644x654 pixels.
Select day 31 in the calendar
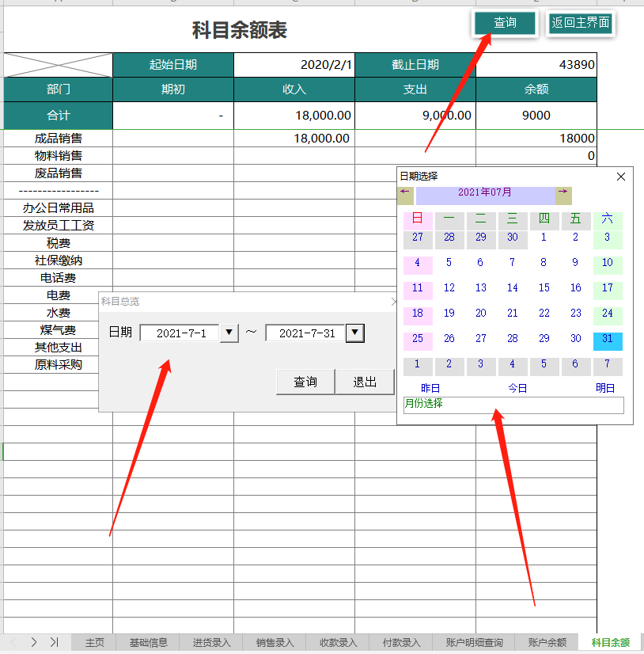pyautogui.click(x=608, y=340)
